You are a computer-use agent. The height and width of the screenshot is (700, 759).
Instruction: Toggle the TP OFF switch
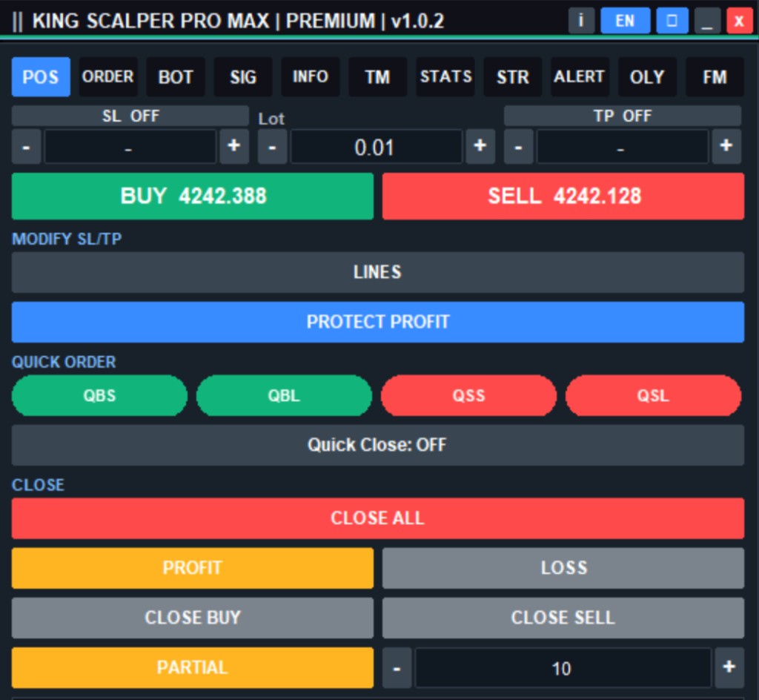point(623,116)
